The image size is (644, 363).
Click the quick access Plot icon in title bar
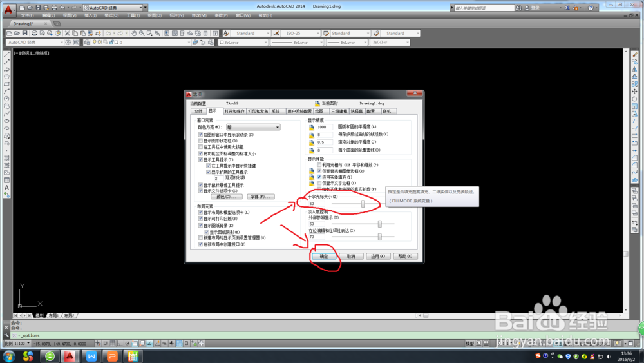coord(54,8)
